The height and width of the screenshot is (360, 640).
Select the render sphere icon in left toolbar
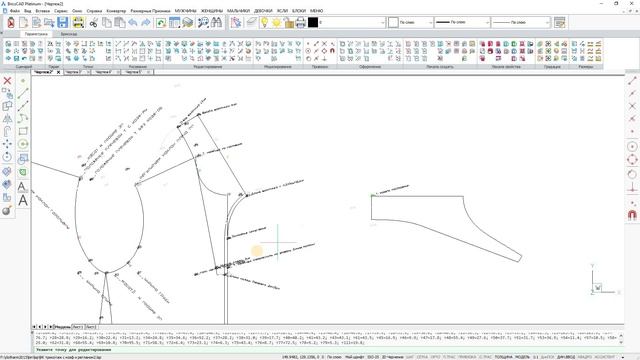coord(7,211)
